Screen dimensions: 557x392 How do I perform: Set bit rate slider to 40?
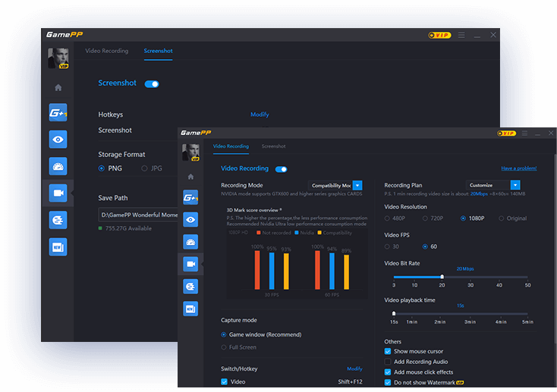pyautogui.click(x=499, y=277)
